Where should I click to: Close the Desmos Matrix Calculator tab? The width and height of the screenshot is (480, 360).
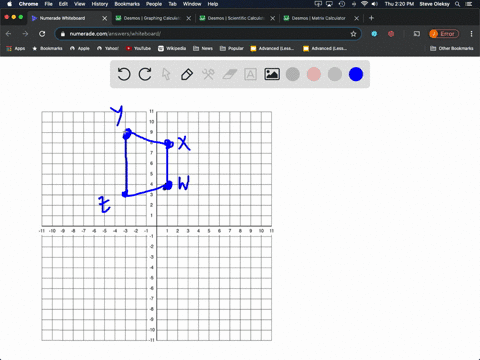click(356, 18)
